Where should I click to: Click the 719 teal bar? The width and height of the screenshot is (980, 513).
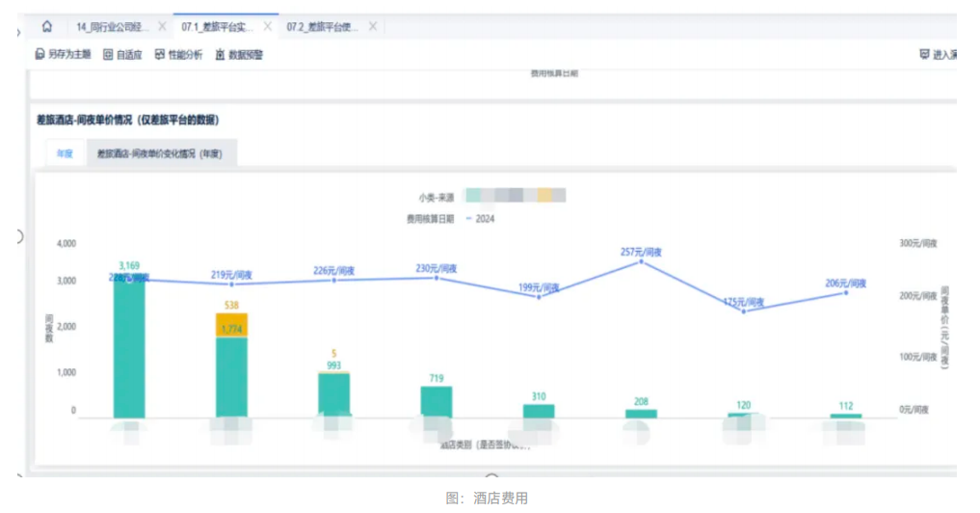437,402
